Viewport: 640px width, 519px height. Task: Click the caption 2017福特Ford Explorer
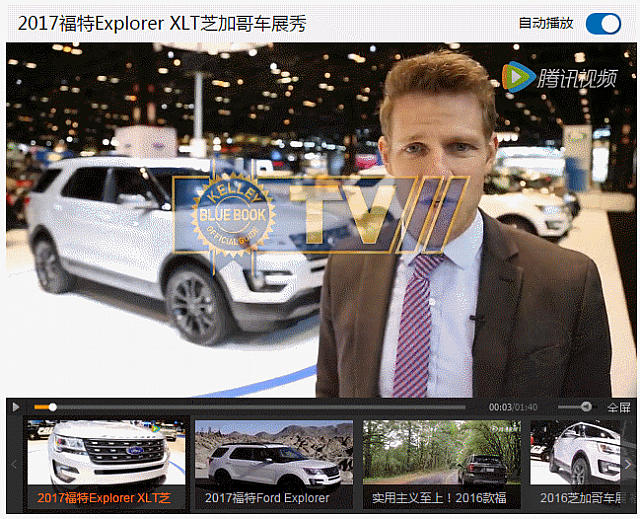click(267, 498)
